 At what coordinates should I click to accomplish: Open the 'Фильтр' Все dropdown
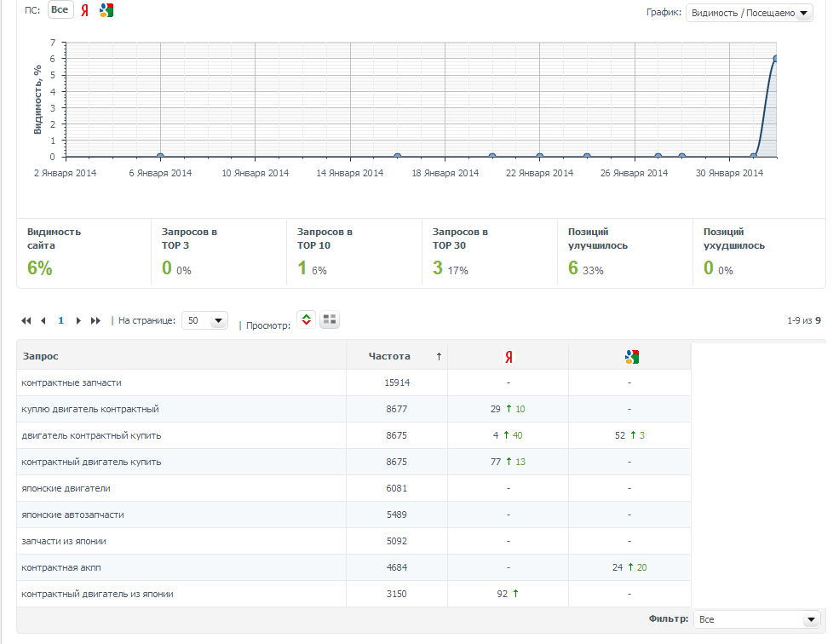click(756, 619)
